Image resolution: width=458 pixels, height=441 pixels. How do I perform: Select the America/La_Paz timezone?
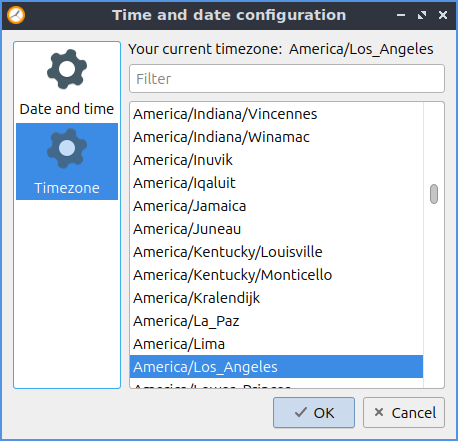276,321
